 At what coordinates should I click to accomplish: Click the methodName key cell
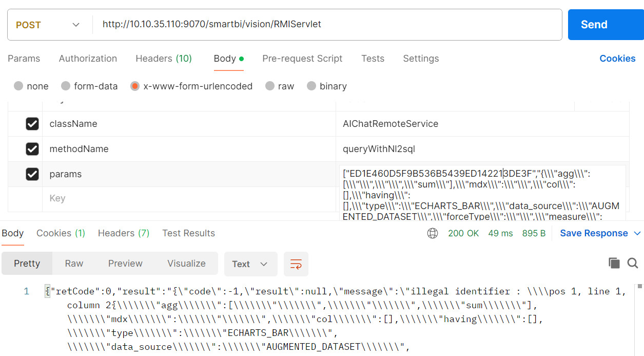[189, 149]
